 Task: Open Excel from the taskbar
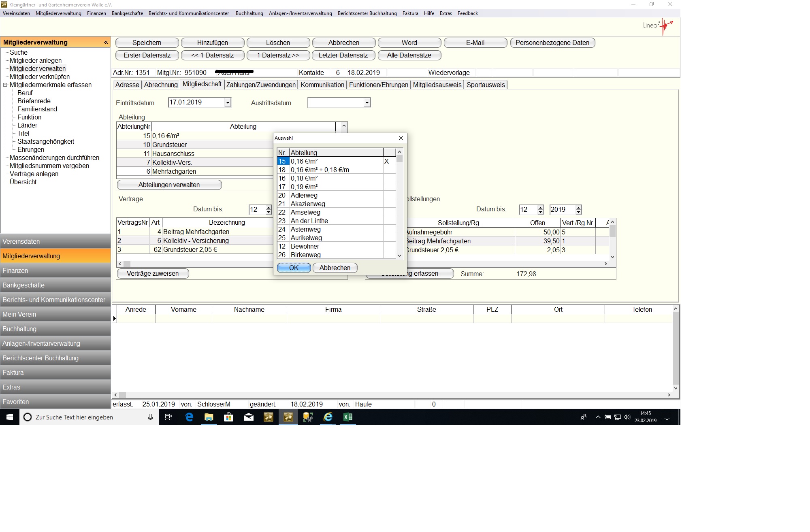pyautogui.click(x=347, y=417)
